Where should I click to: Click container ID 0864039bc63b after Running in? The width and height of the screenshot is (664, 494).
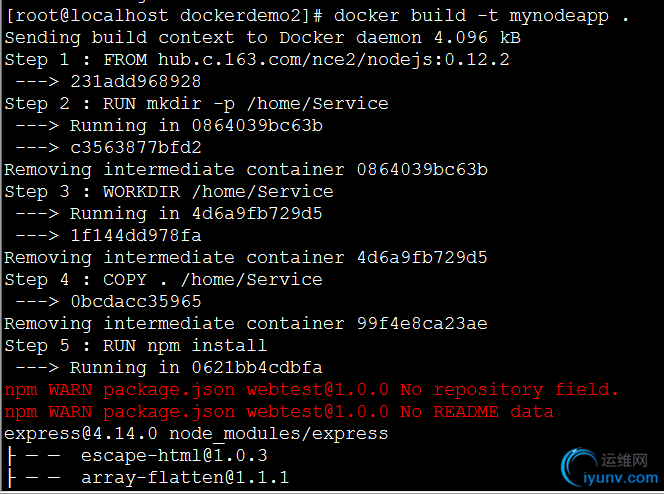pyautogui.click(x=257, y=126)
